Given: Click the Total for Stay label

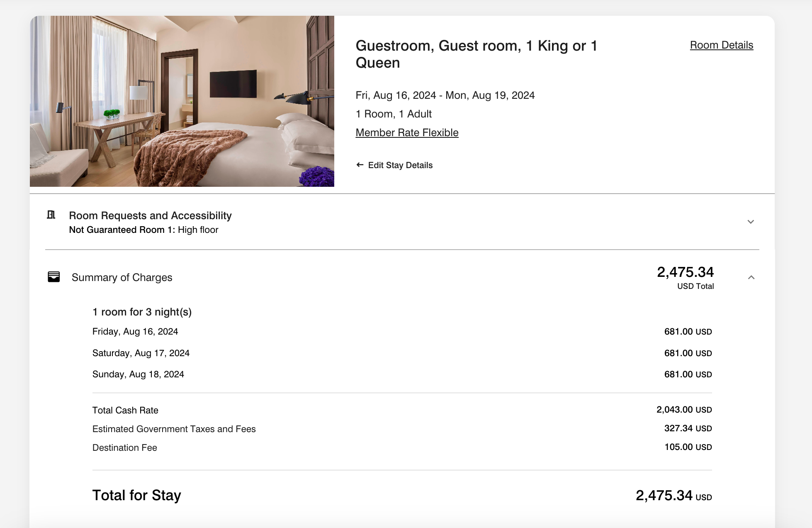Looking at the screenshot, I should point(137,495).
